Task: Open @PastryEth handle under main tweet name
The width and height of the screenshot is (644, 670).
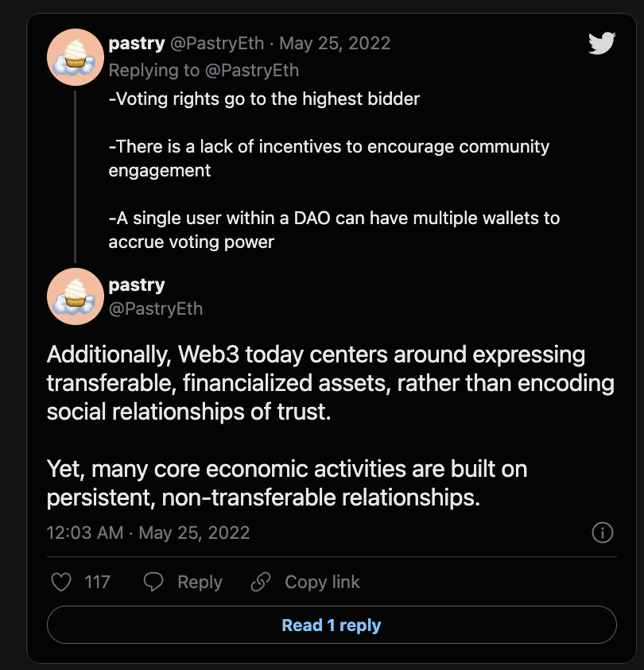Action: 156,308
